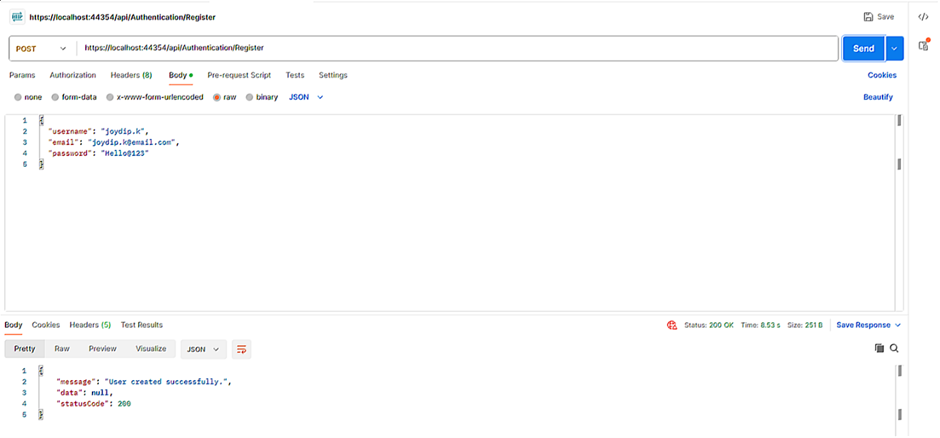Send the request with the Send button

pyautogui.click(x=863, y=49)
